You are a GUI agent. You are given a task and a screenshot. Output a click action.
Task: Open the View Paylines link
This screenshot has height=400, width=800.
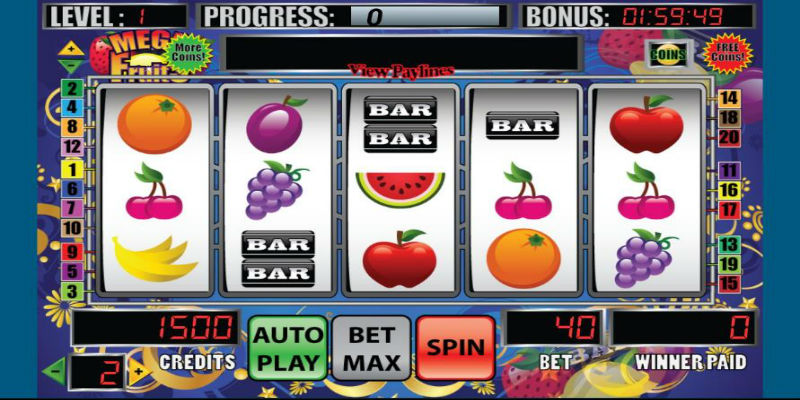click(401, 71)
